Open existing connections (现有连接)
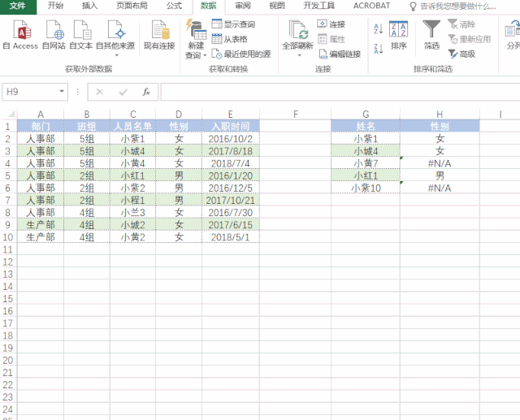Image resolution: width=520 pixels, height=420 pixels. pos(159,34)
